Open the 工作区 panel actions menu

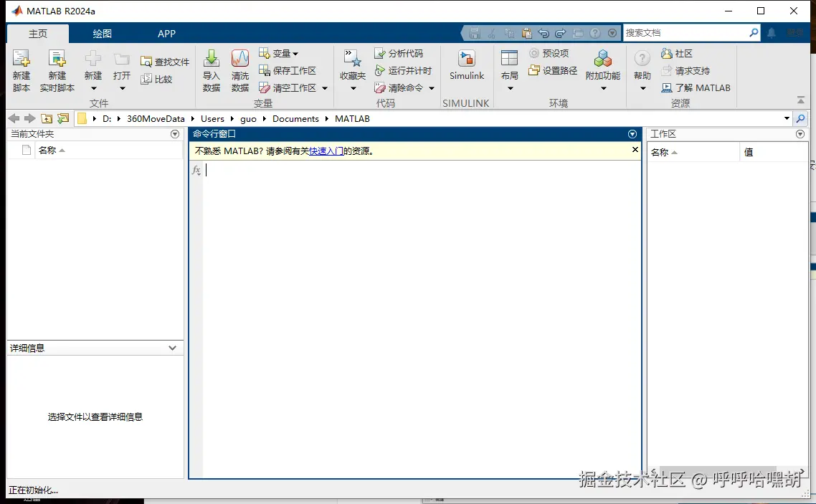(x=800, y=134)
